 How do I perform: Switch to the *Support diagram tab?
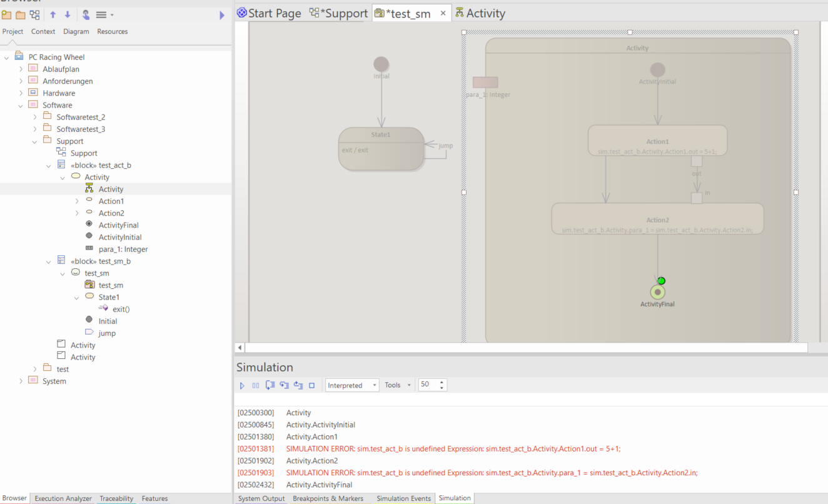click(x=338, y=13)
